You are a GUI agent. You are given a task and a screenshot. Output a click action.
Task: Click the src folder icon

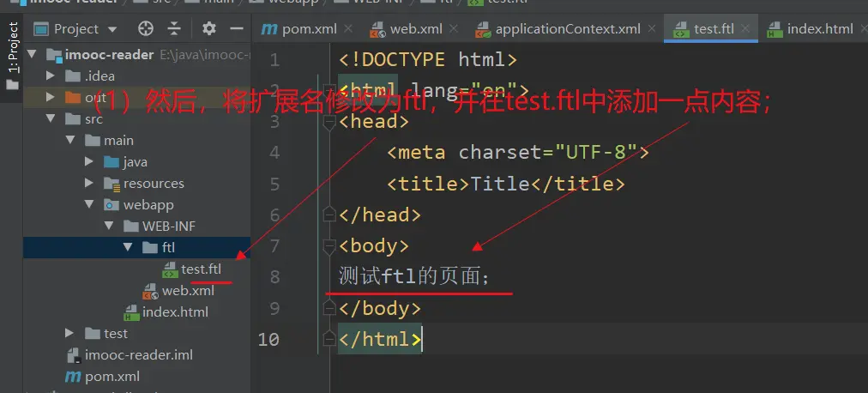(x=73, y=119)
